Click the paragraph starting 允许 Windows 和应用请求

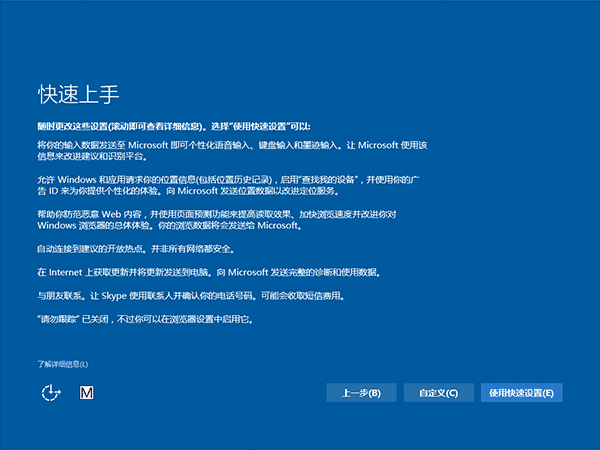tap(228, 185)
